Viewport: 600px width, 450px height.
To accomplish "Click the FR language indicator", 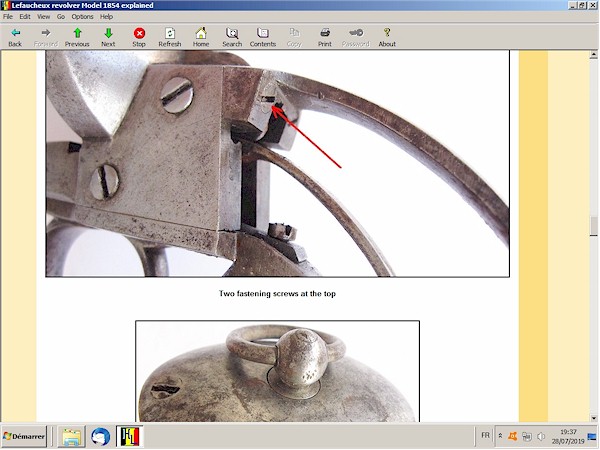I will tap(485, 435).
